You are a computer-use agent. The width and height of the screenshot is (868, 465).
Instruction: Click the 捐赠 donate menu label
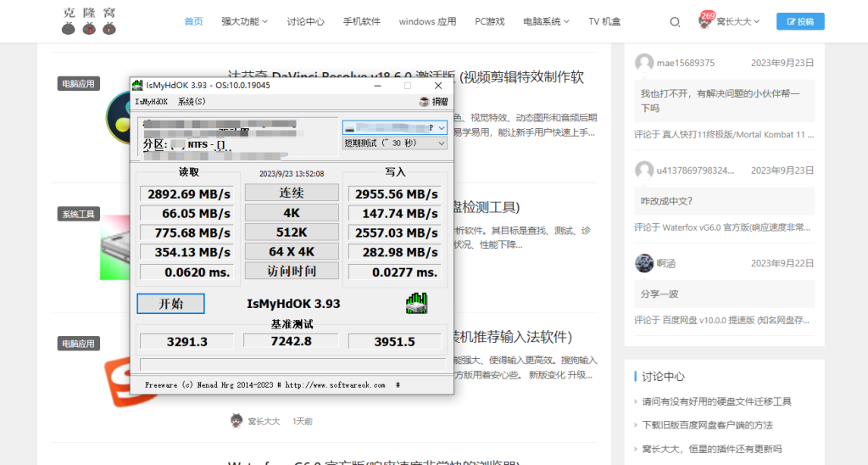[440, 102]
